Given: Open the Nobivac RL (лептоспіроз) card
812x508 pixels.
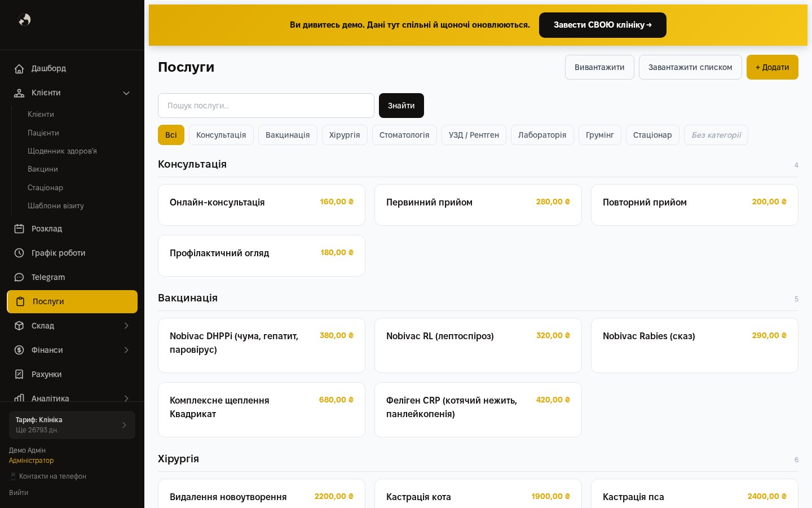Looking at the screenshot, I should [x=478, y=345].
